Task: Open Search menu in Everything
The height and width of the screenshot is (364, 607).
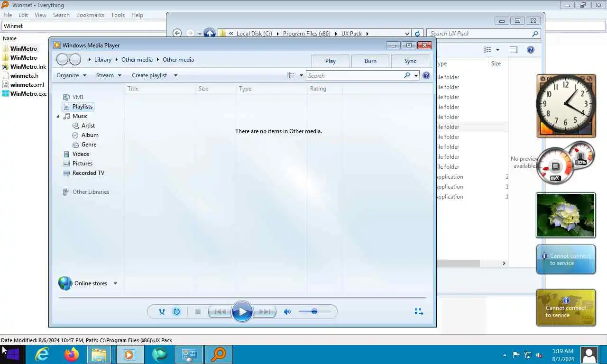Action: (61, 15)
